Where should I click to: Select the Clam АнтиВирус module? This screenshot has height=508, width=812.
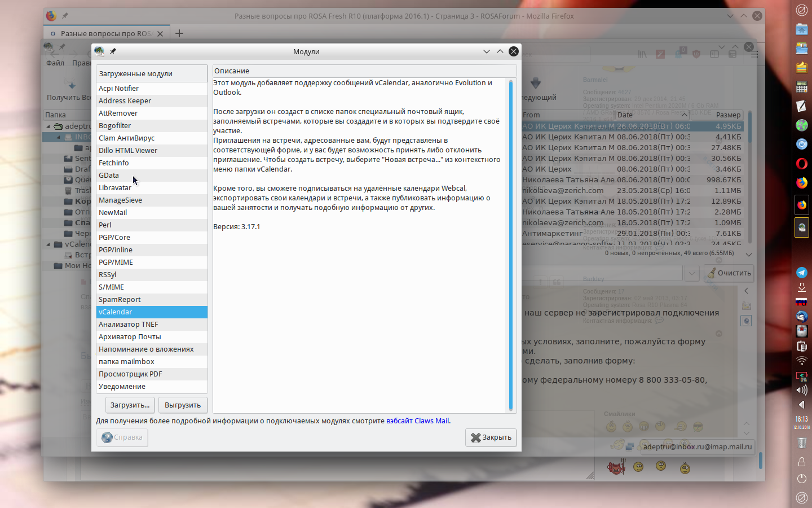tap(152, 138)
